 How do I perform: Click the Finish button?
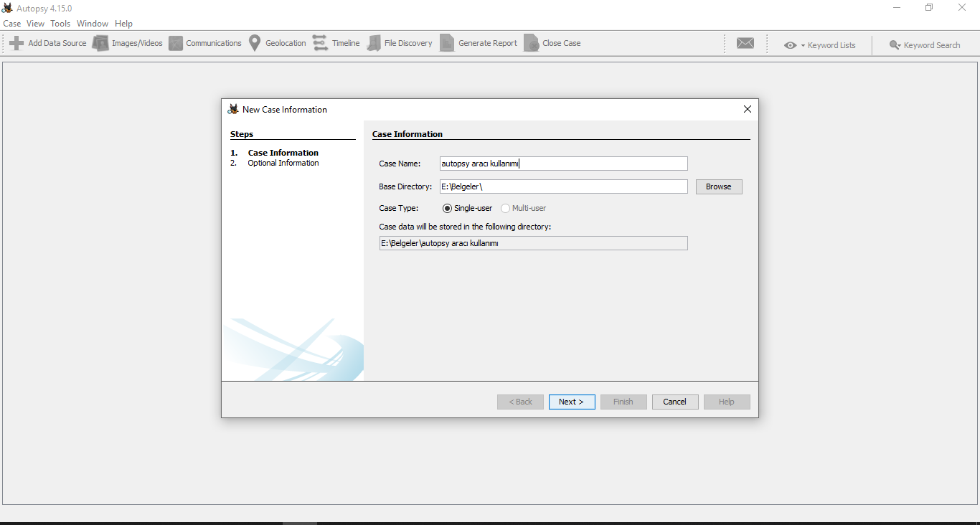point(623,402)
